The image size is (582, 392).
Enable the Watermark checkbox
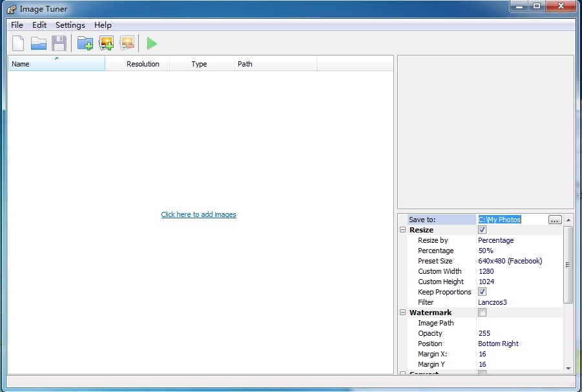(x=482, y=313)
